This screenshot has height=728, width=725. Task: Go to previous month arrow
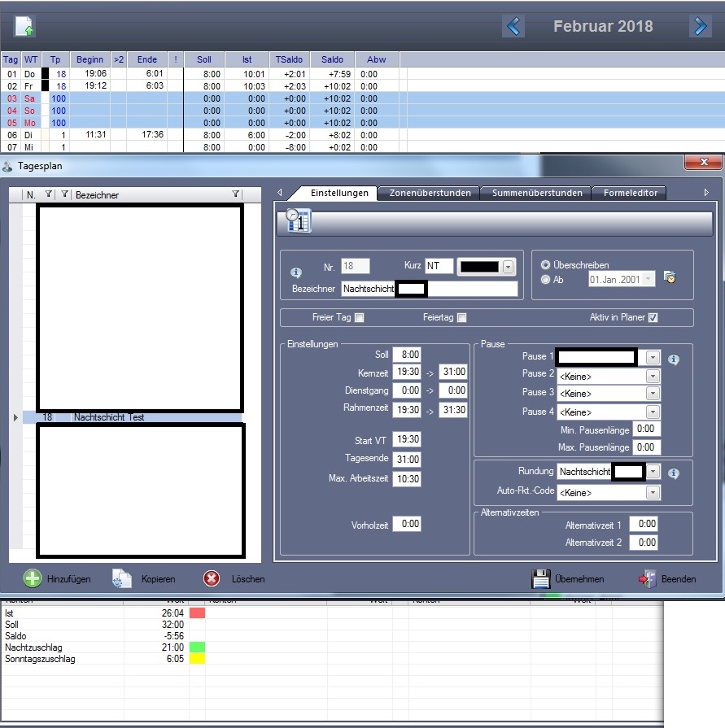click(513, 26)
